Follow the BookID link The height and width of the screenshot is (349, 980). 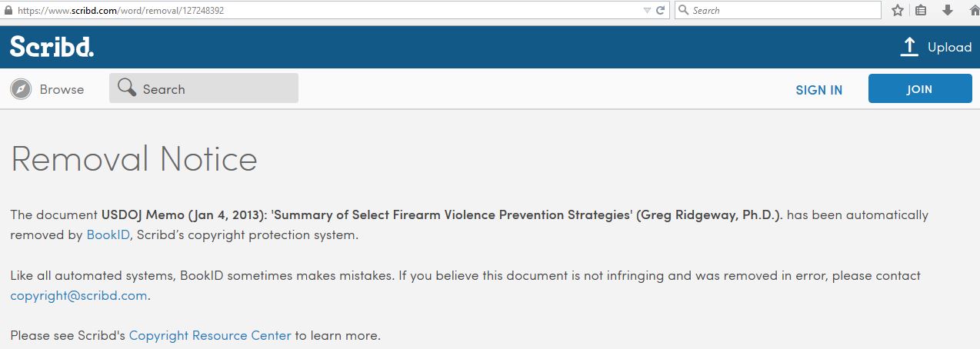click(107, 234)
